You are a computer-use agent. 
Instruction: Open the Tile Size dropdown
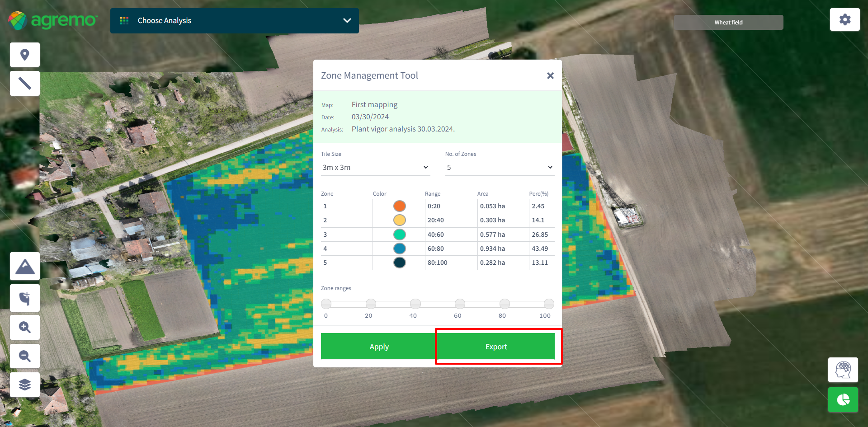pos(375,168)
